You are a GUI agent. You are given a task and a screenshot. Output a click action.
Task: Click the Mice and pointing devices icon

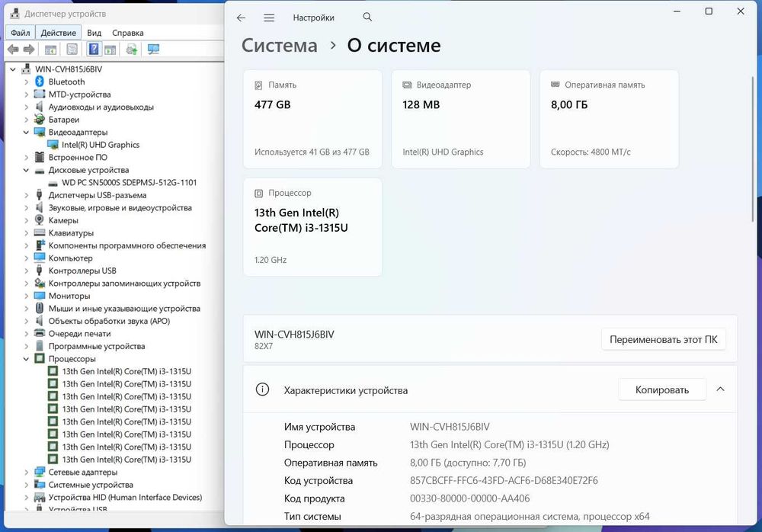(40, 309)
